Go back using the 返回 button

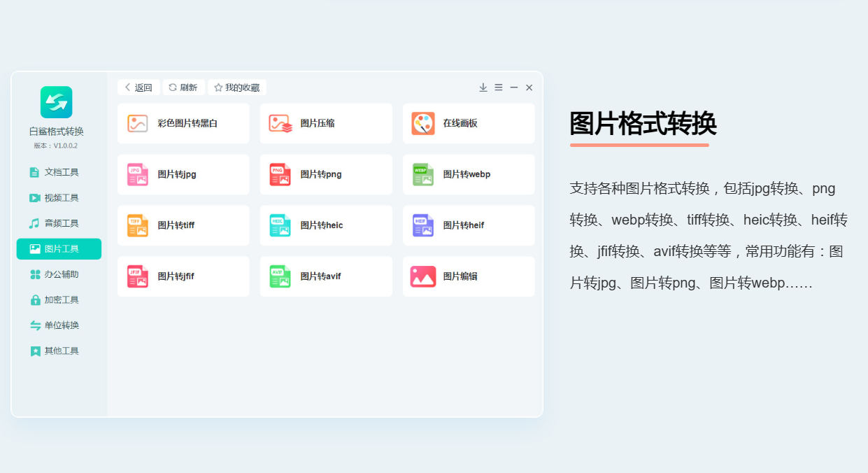(x=138, y=87)
